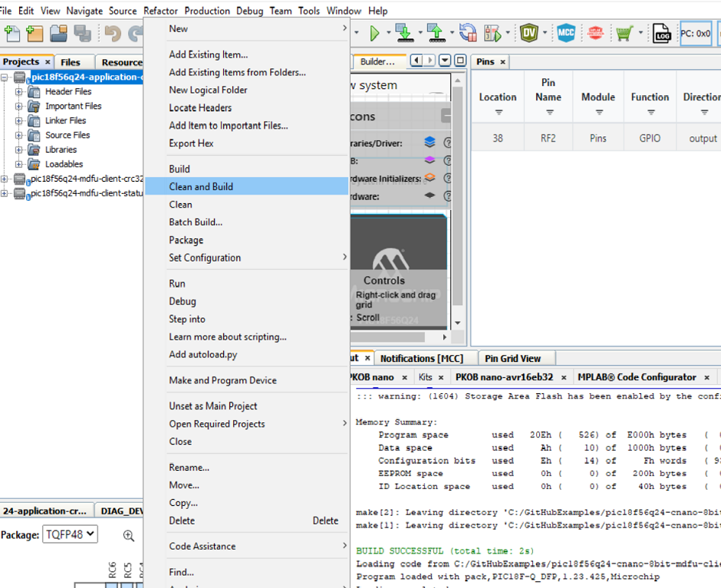Click the green Run Project icon
Viewport: 721px width, 588px height.
[374, 33]
